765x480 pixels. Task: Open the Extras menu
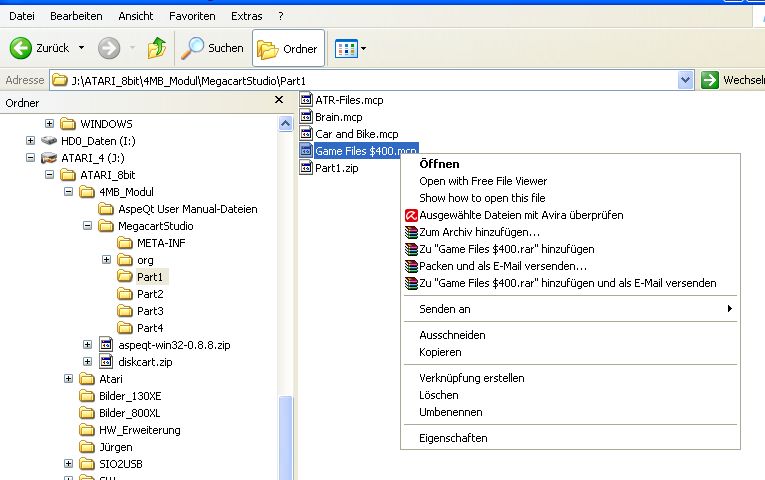(247, 16)
